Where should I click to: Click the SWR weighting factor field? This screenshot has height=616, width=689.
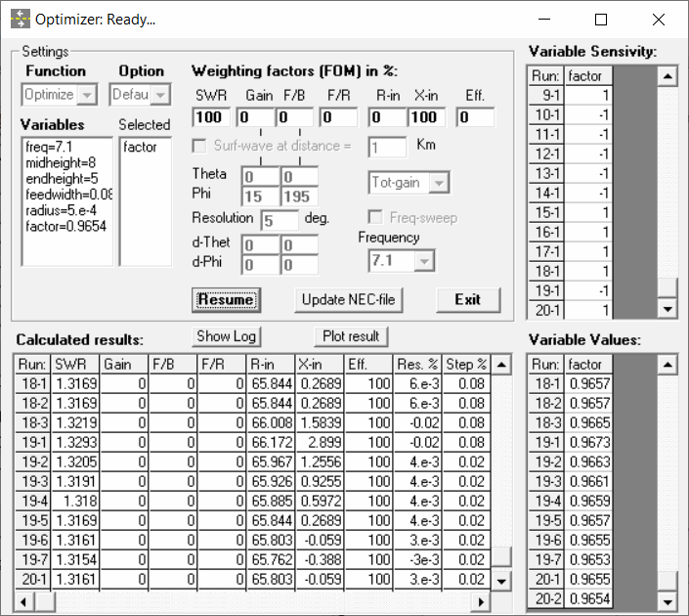coord(211,117)
